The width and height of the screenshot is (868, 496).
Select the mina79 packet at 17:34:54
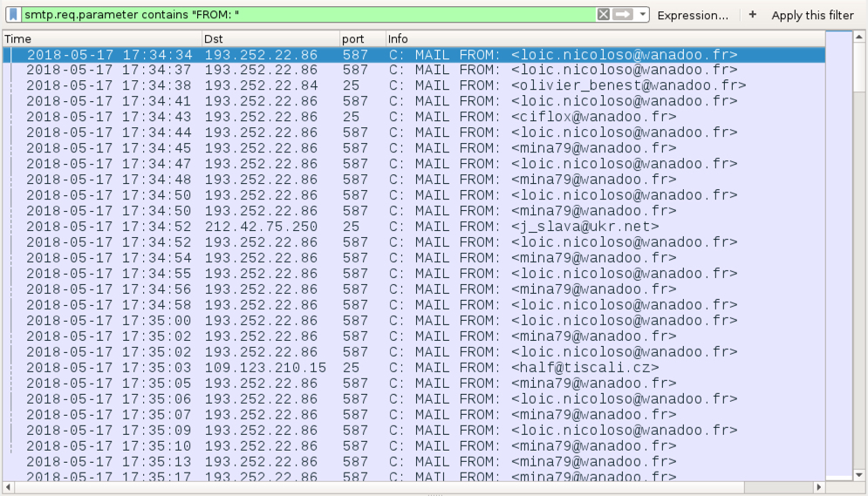(413, 258)
